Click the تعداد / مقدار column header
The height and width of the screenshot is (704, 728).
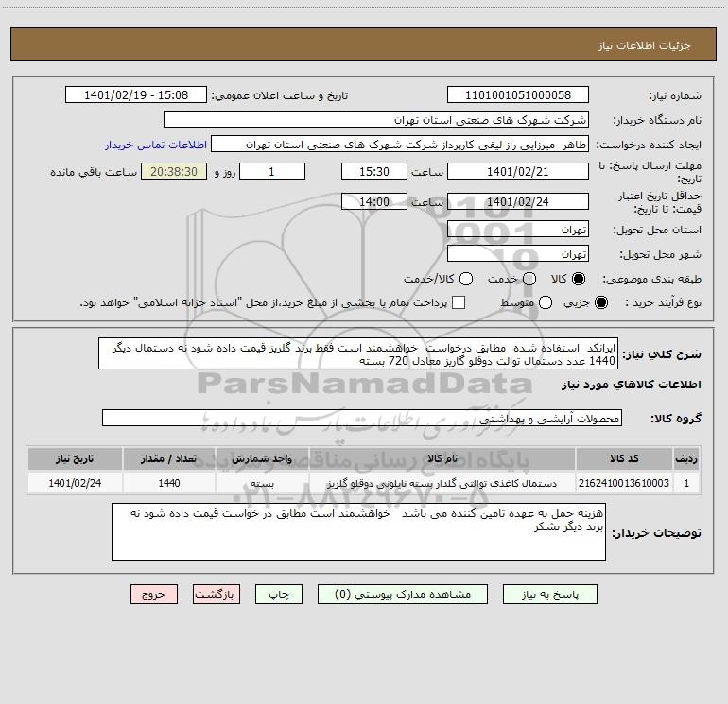[x=169, y=458]
